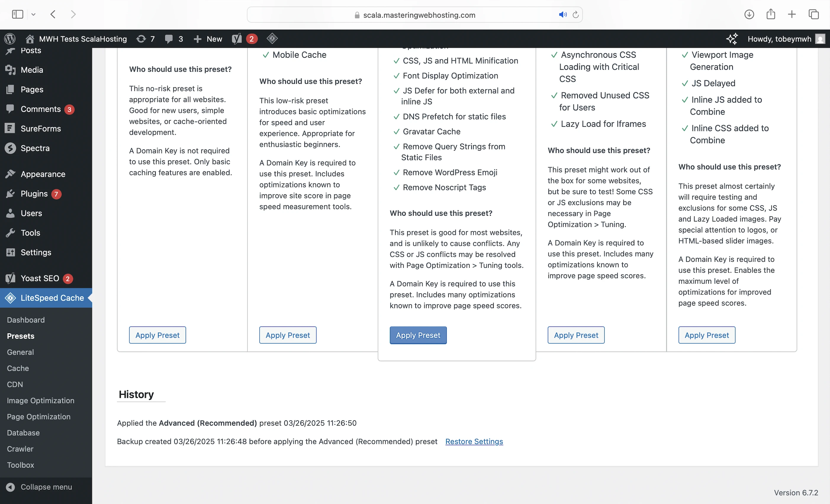Expand the sidebar dropdown chevron

(33, 14)
